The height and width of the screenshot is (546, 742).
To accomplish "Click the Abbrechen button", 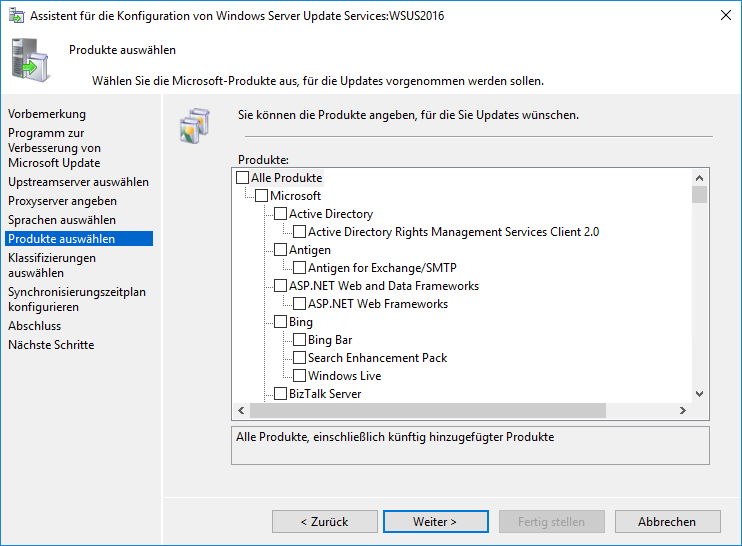I will click(667, 521).
